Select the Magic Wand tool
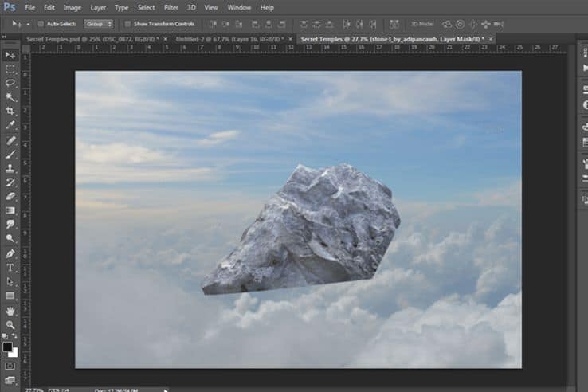This screenshot has height=392, width=588. point(10,97)
